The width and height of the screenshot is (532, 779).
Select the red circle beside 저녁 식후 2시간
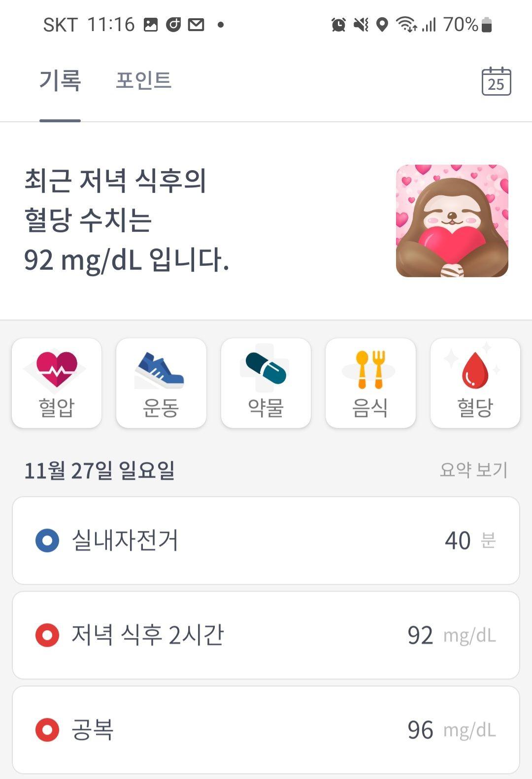[x=47, y=636]
